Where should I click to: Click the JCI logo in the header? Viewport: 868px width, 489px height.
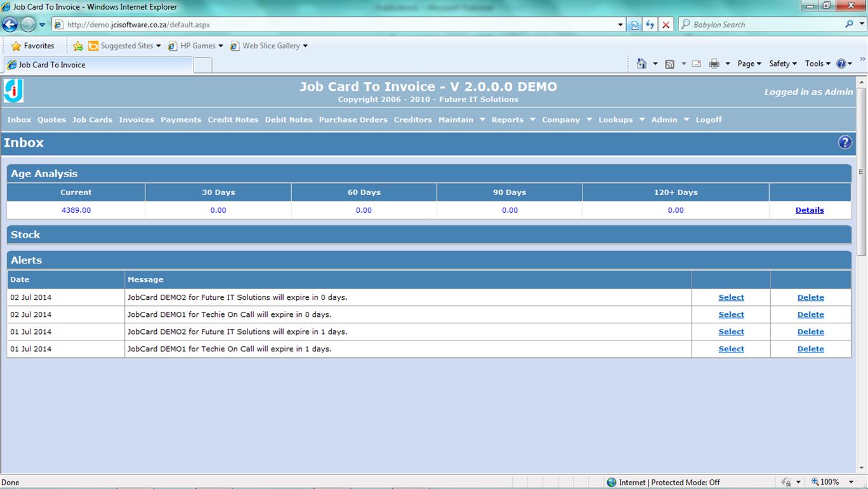(x=13, y=91)
